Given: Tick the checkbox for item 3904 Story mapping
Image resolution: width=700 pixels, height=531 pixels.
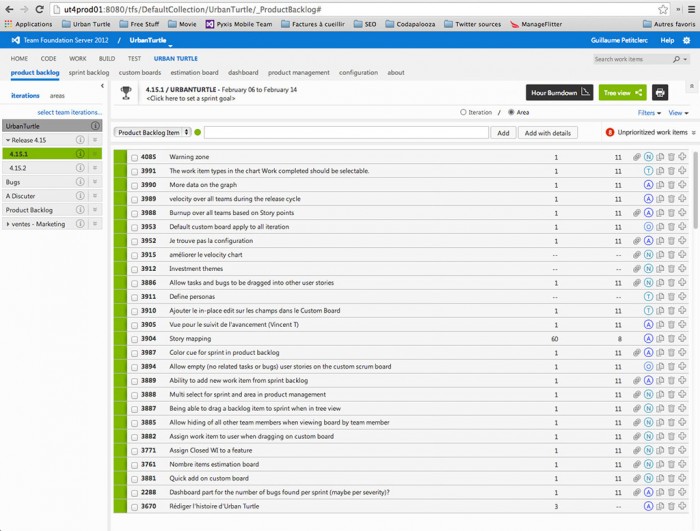Looking at the screenshot, I should pos(134,339).
